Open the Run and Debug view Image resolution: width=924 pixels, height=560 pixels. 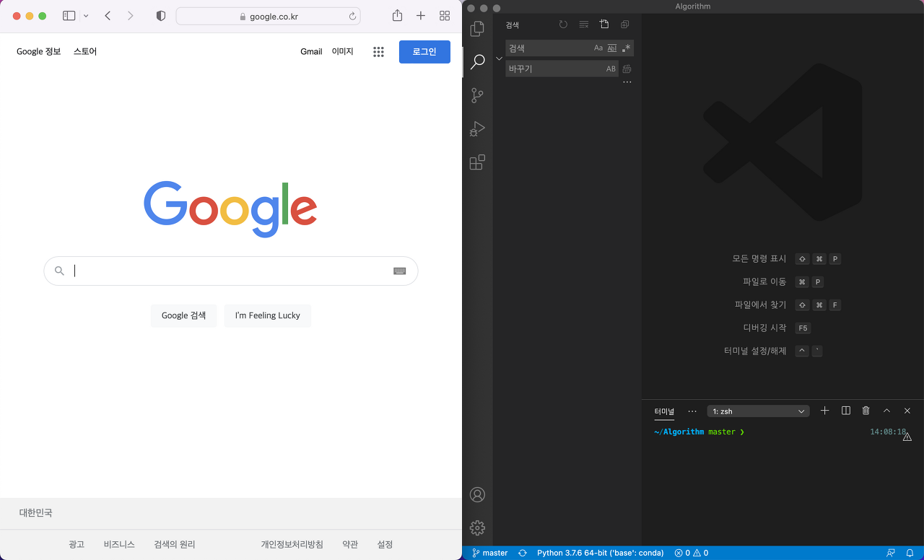[477, 129]
